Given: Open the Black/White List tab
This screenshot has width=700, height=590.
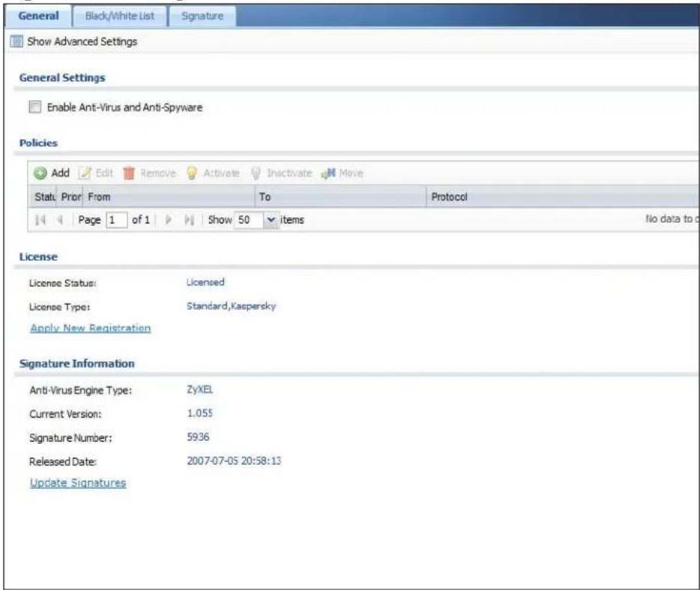Looking at the screenshot, I should [x=120, y=16].
